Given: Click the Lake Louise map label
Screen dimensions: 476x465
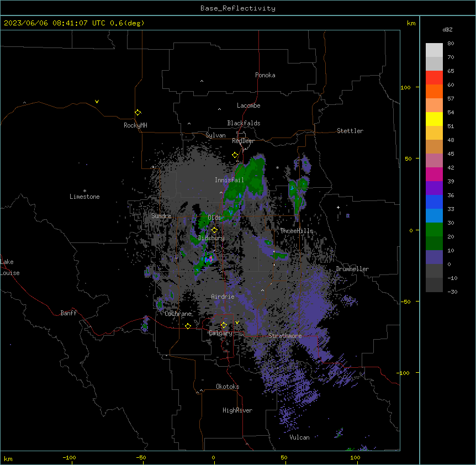Looking at the screenshot, I should [10, 267].
